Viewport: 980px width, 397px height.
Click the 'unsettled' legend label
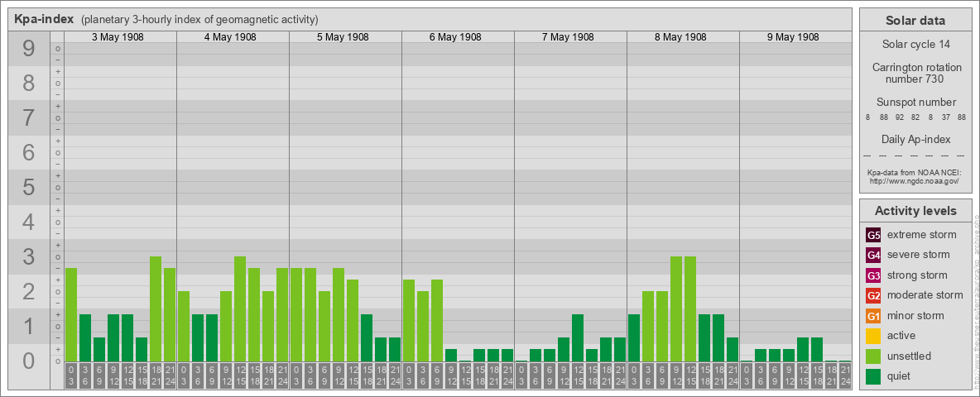click(x=909, y=356)
